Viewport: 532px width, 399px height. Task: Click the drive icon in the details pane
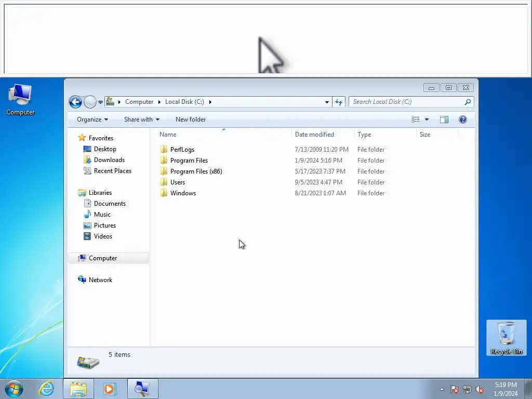[88, 362]
